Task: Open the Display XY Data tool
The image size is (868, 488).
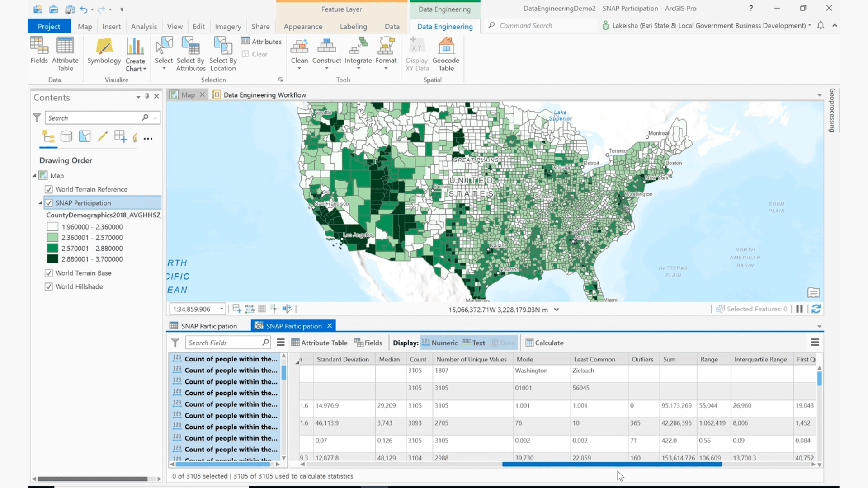Action: (416, 53)
